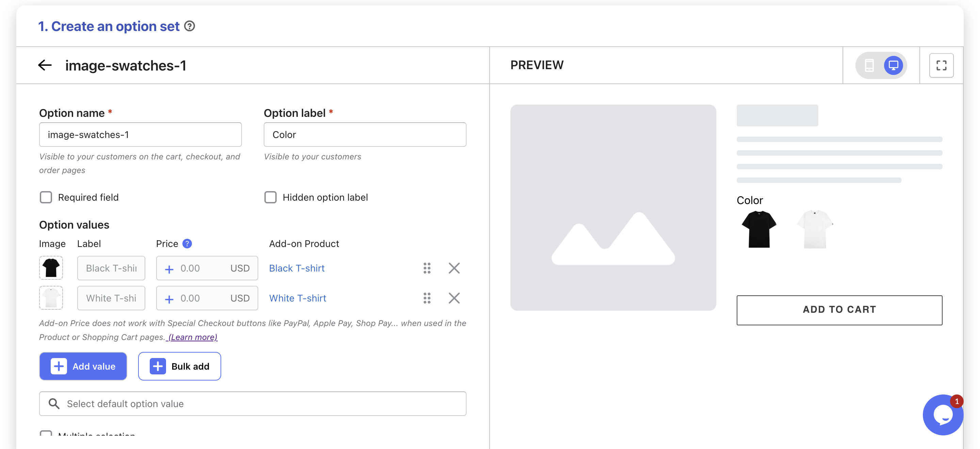This screenshot has width=980, height=449.
Task: Select the black t-shirt swatch in preview
Action: click(758, 229)
